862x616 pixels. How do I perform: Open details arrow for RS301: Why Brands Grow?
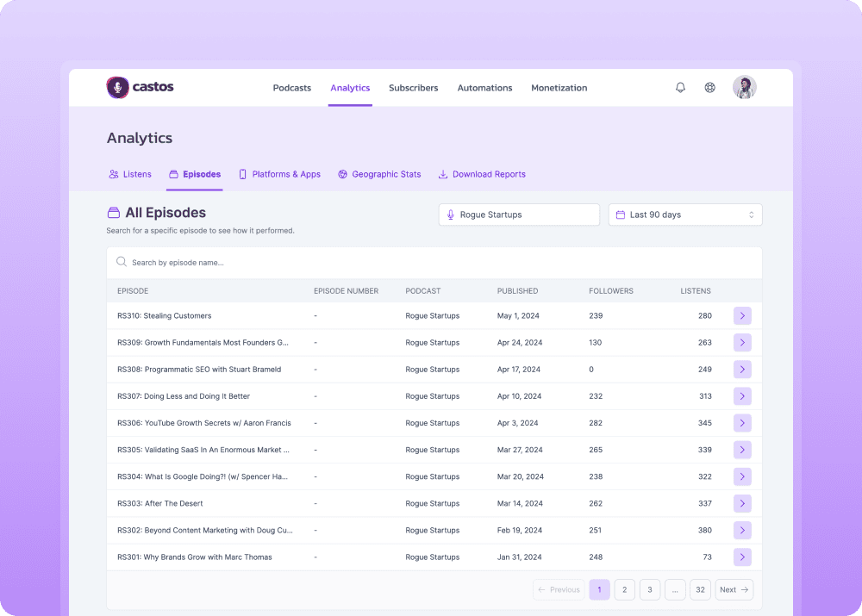742,557
